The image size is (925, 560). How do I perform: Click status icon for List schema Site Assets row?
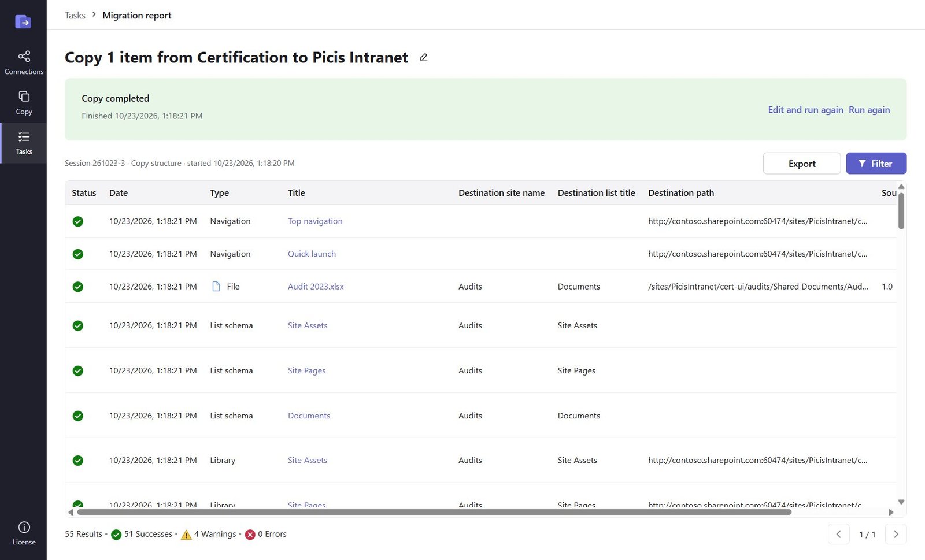[78, 326]
